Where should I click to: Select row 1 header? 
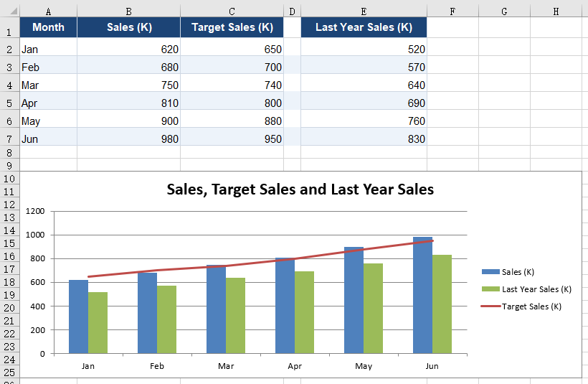click(9, 27)
